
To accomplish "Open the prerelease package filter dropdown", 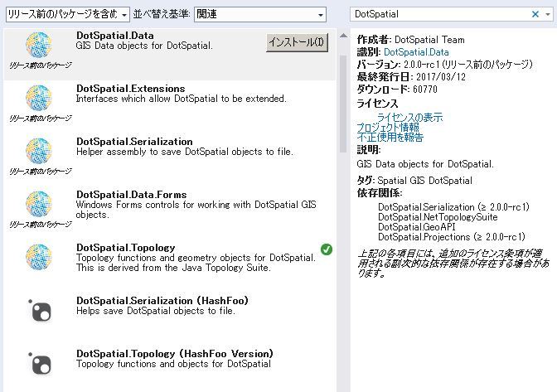I will click(x=68, y=14).
